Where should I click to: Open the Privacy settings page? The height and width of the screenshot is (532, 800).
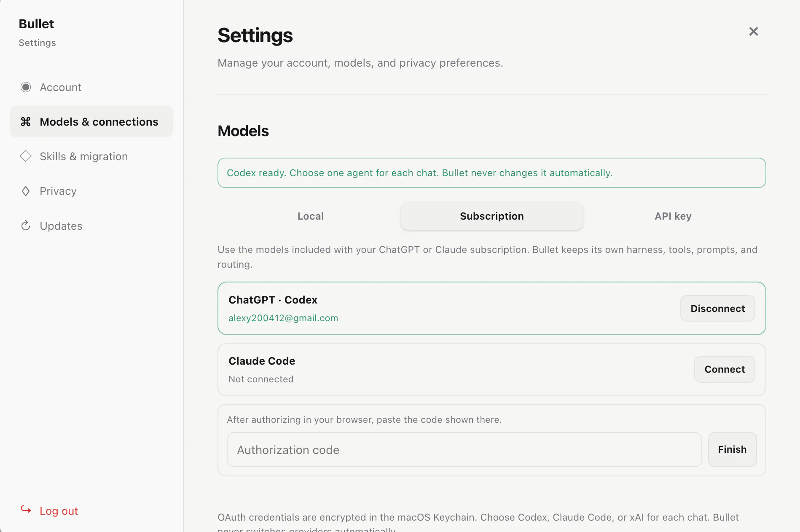pyautogui.click(x=91, y=191)
